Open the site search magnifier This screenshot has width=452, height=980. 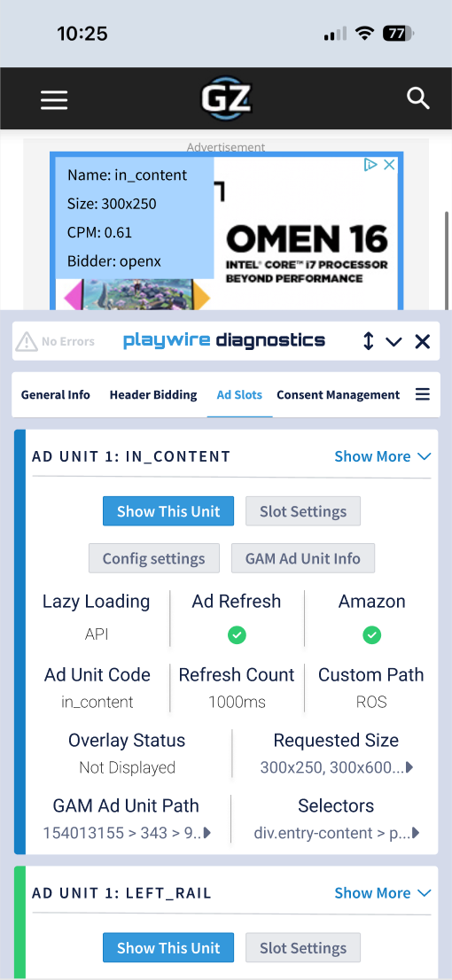tap(418, 98)
